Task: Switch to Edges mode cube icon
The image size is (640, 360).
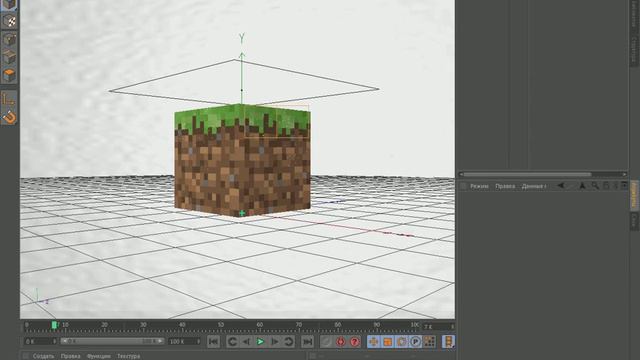Action: [x=9, y=58]
